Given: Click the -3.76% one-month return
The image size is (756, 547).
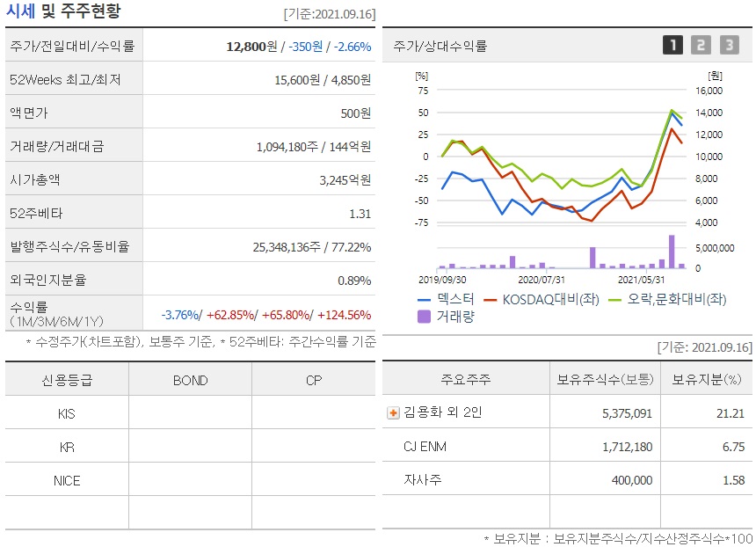Looking at the screenshot, I should (x=180, y=315).
